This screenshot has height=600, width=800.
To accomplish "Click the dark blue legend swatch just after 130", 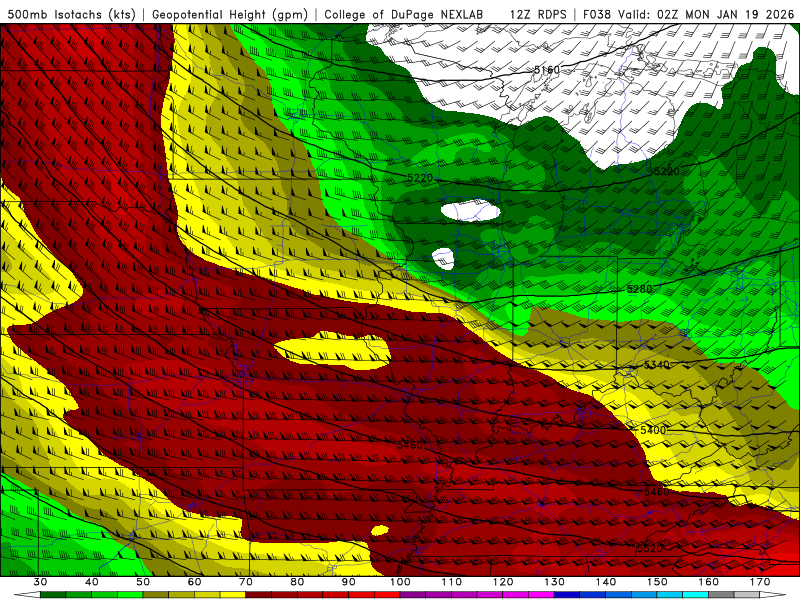I will click(567, 595).
